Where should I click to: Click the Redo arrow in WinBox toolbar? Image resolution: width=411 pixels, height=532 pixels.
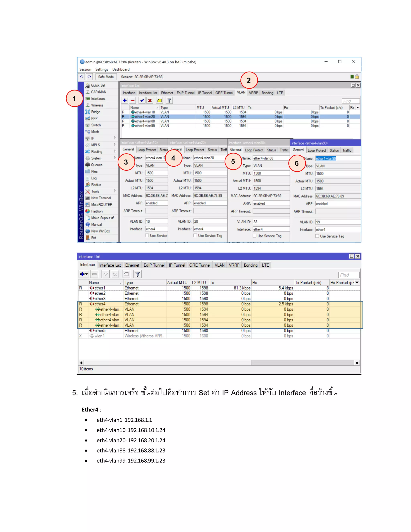(90, 77)
